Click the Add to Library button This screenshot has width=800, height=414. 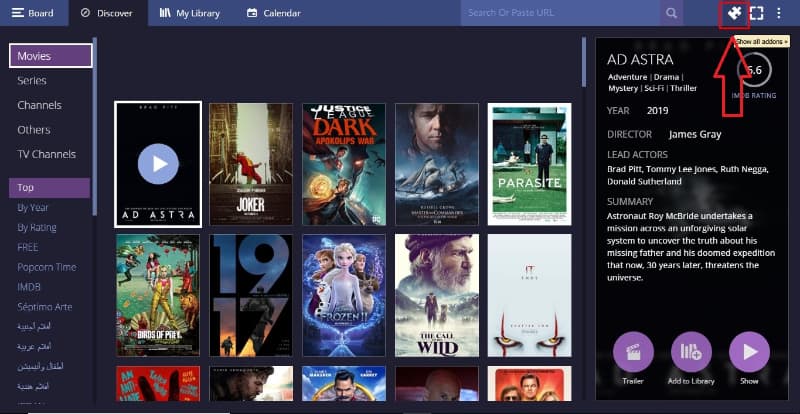[691, 352]
